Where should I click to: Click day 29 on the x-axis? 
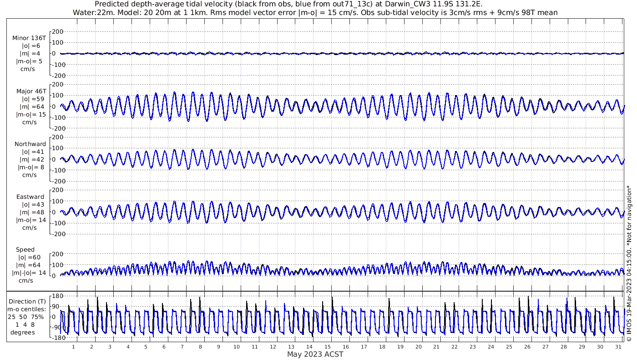tap(582, 347)
